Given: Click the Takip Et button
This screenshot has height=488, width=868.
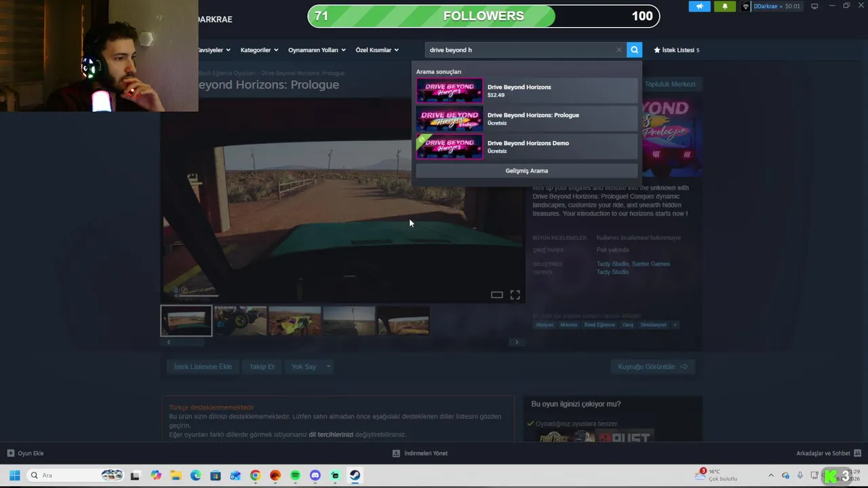Looking at the screenshot, I should 262,367.
